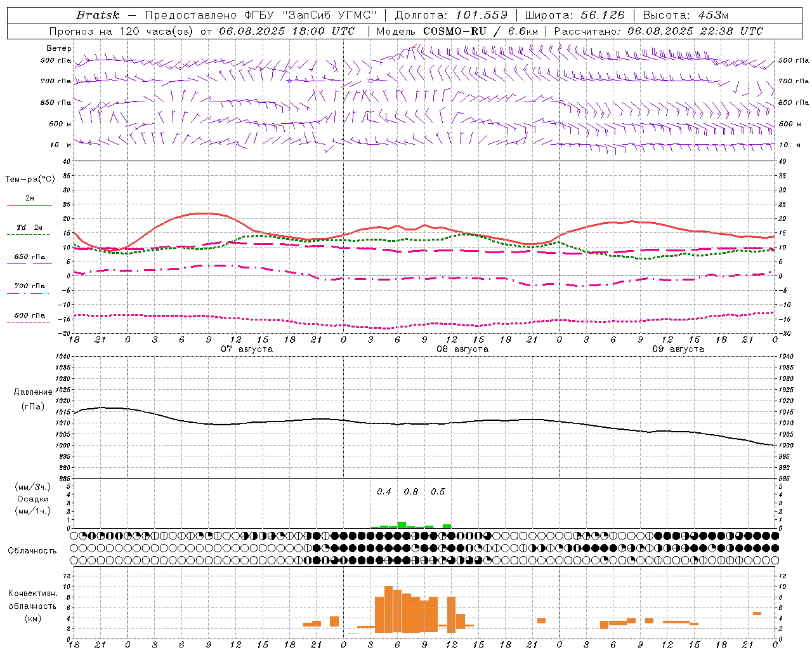Click the '(км)' unit under convective cloudiness
The height and width of the screenshot is (650, 812).
(x=33, y=618)
